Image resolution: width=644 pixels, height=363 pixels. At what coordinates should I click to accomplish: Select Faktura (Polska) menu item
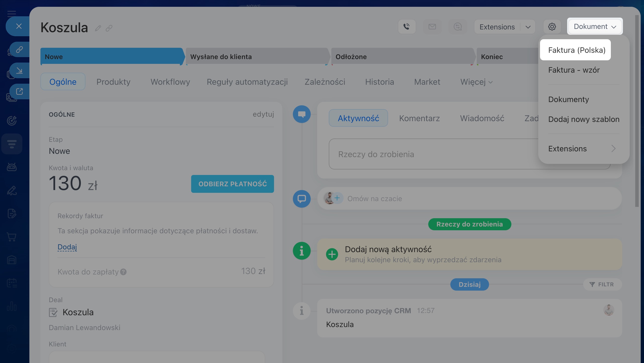576,50
